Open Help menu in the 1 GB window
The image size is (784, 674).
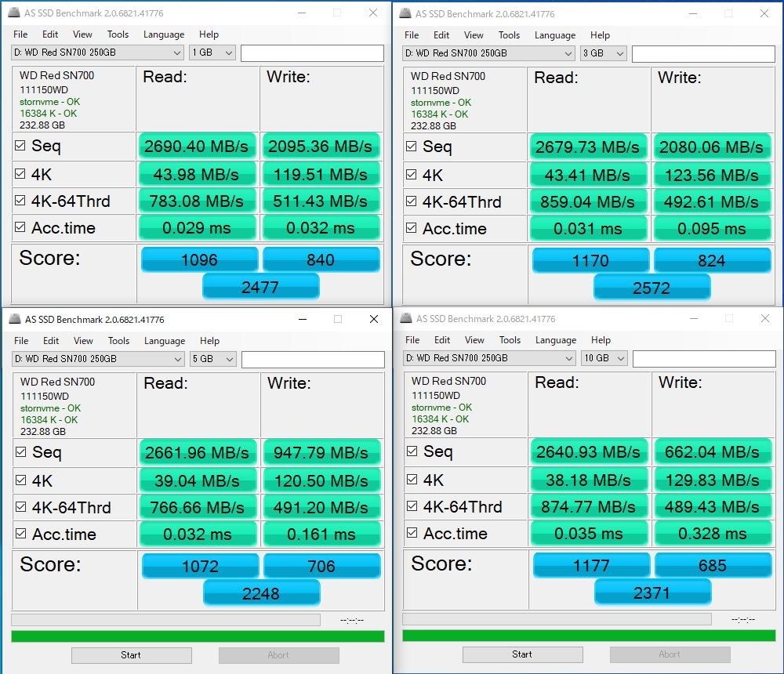209,34
